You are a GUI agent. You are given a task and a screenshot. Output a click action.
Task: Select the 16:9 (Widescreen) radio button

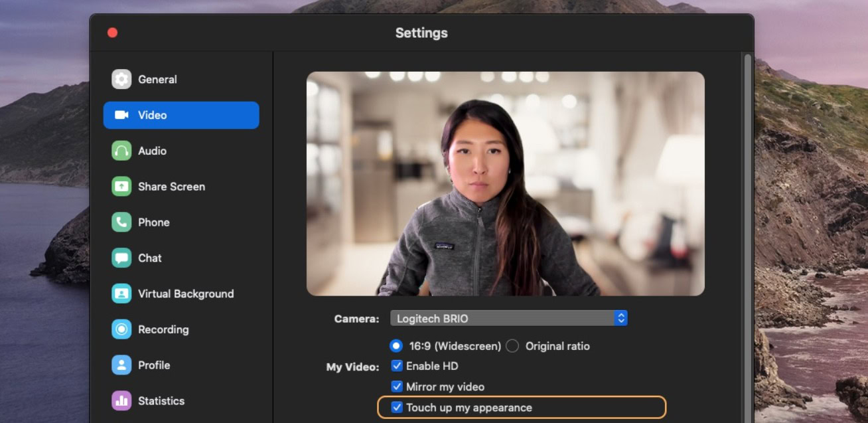coord(396,346)
